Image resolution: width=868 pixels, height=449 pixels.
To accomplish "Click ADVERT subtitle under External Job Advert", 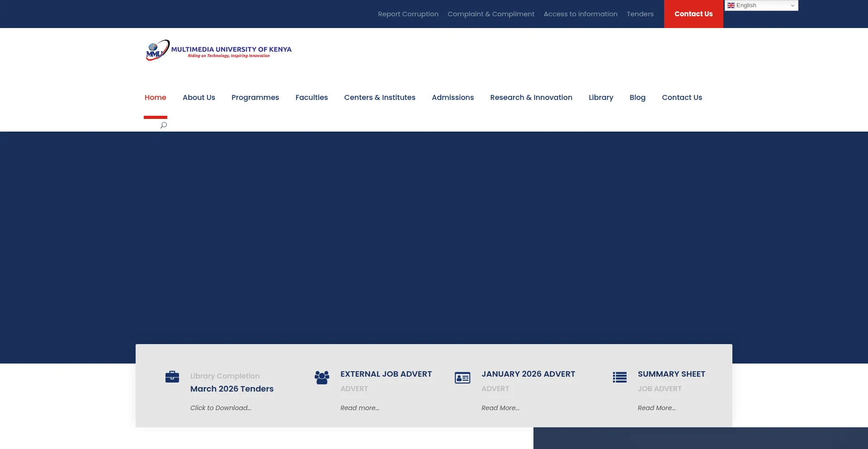I will [354, 389].
